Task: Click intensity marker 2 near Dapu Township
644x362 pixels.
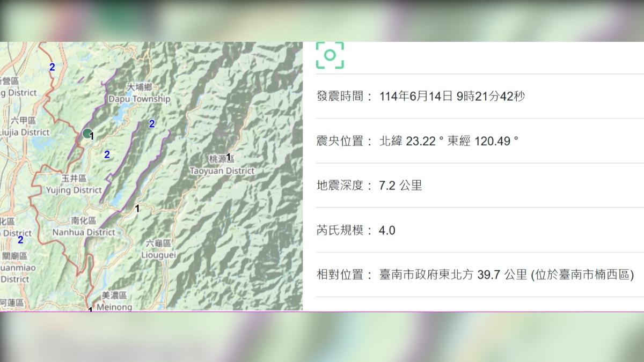Action: point(152,124)
